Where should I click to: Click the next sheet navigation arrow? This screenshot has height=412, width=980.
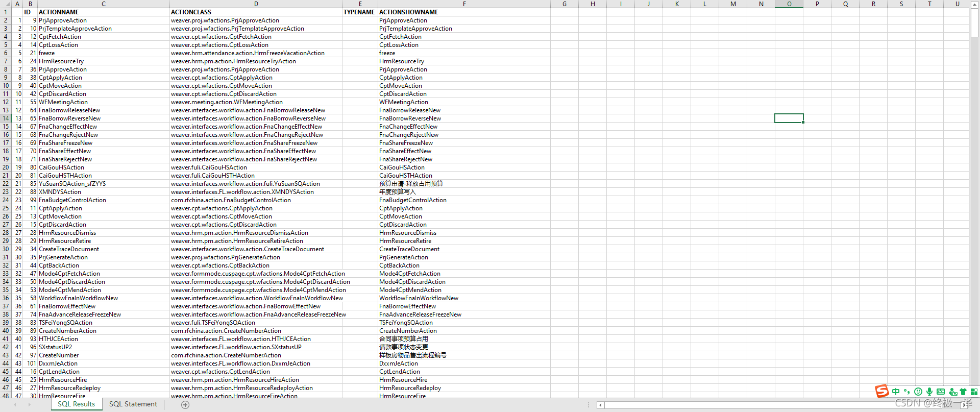[29, 404]
